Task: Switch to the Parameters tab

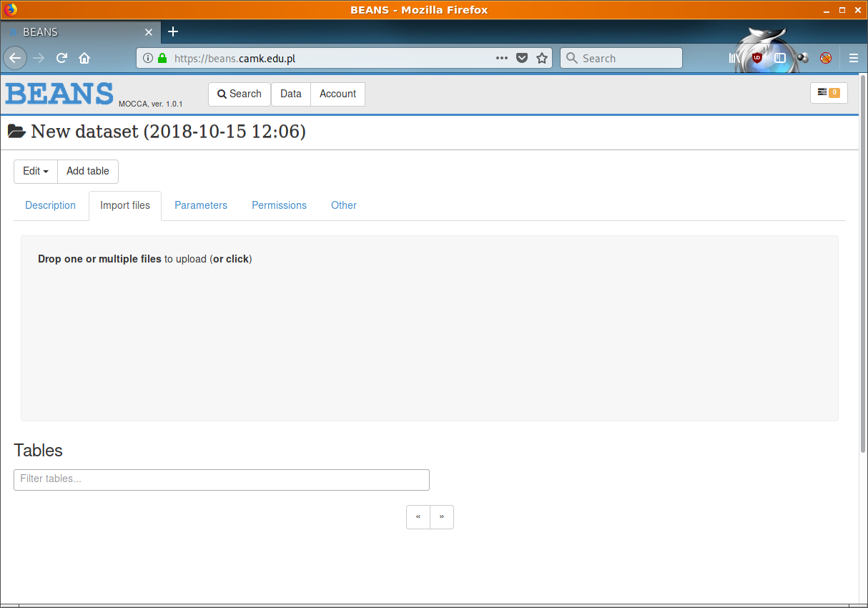Action: (201, 205)
